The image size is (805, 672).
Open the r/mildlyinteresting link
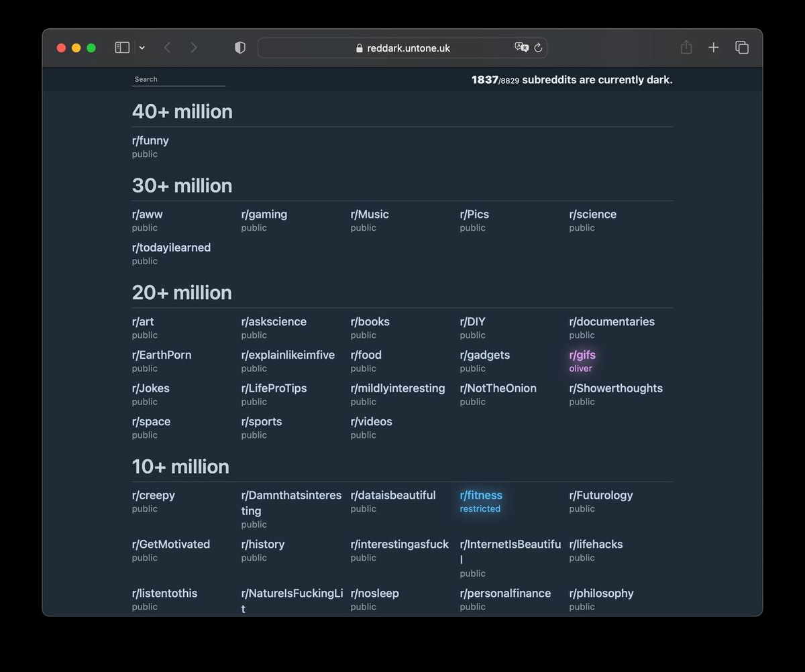pos(398,388)
